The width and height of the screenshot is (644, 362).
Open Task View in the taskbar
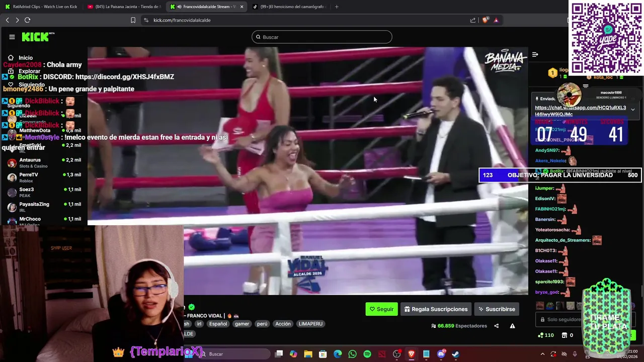[x=279, y=354]
